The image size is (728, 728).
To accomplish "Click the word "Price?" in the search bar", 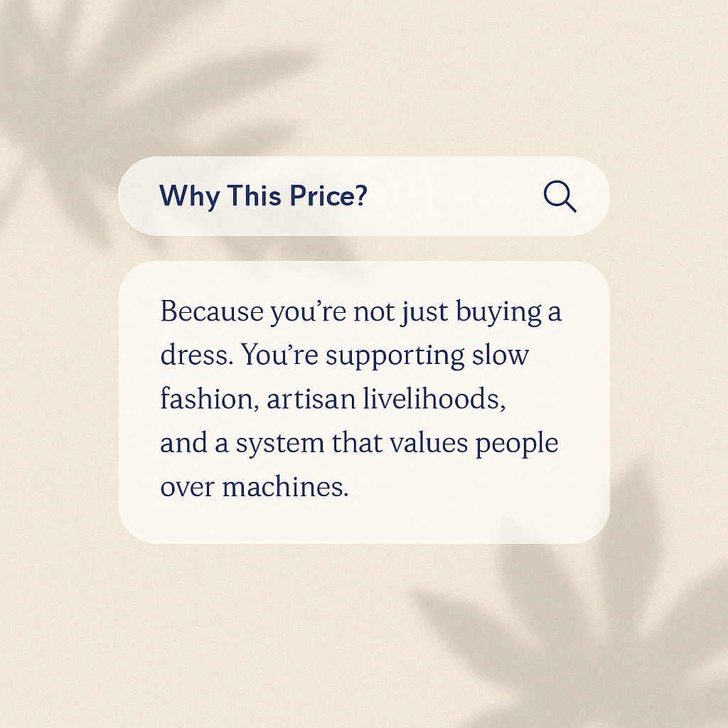I will click(328, 196).
